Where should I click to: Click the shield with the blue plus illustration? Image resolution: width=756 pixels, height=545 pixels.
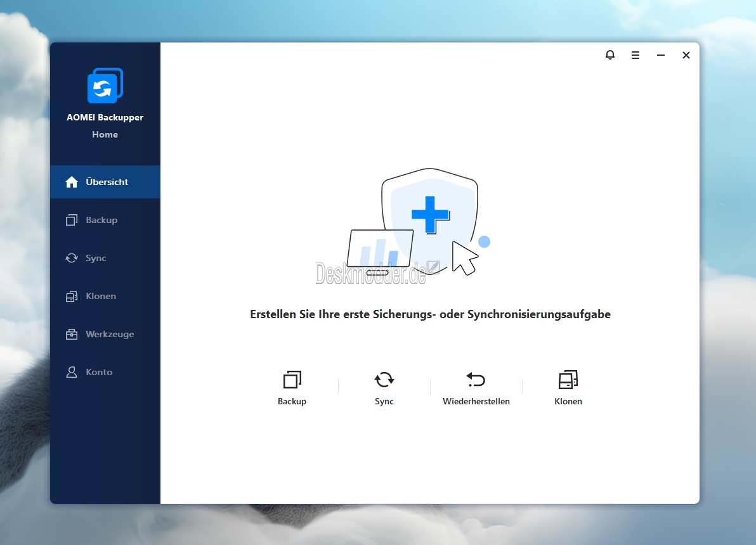(431, 215)
